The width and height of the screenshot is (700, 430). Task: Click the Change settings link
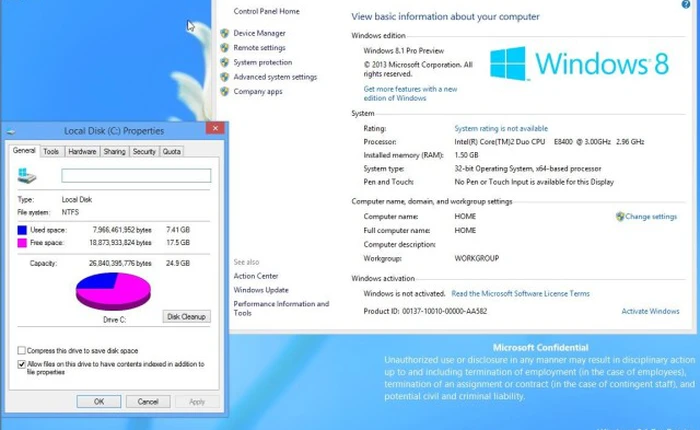pos(651,217)
